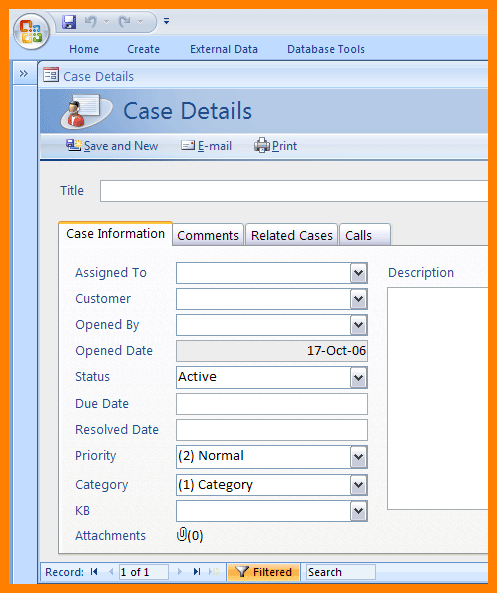Image resolution: width=497 pixels, height=593 pixels.
Task: Click the Save and New button
Action: 112,146
